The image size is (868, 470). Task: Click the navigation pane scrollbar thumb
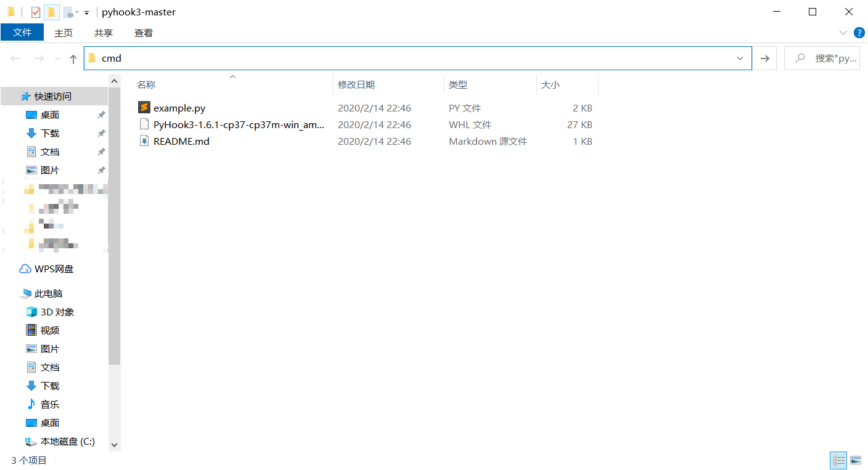(x=114, y=227)
